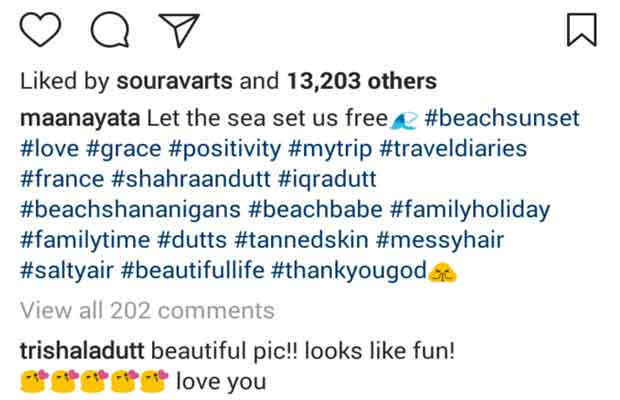Tap the #france hashtag
This screenshot has height=400, width=620.
[60, 180]
